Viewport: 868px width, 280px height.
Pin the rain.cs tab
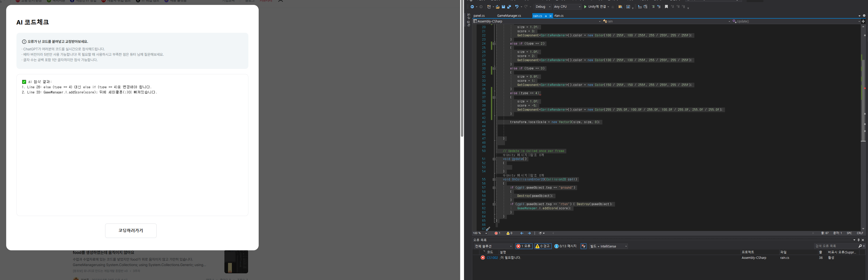click(546, 16)
